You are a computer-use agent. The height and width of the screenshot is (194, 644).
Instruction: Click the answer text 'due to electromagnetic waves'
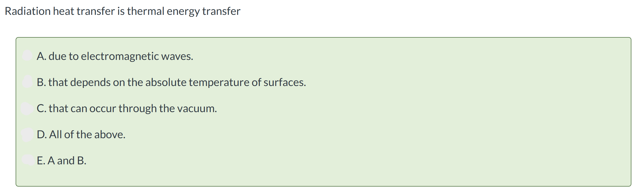121,56
